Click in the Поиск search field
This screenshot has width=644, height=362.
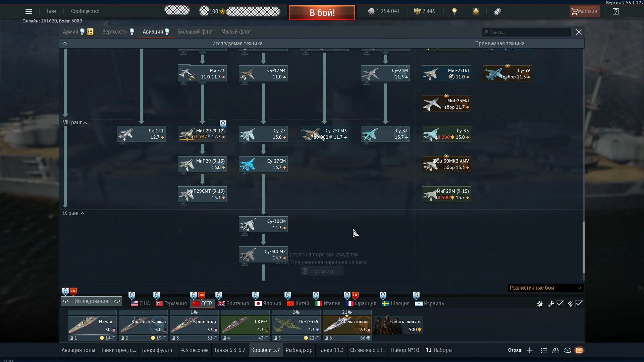click(527, 32)
